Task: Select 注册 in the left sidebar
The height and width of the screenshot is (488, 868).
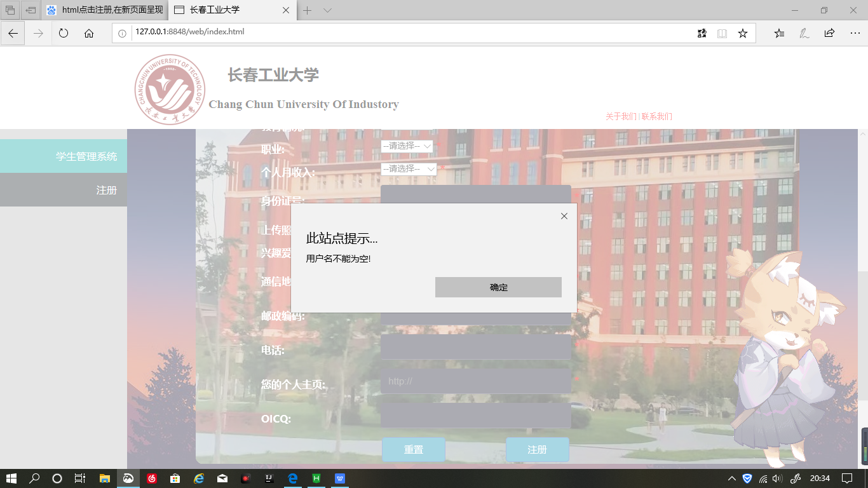Action: [64, 190]
